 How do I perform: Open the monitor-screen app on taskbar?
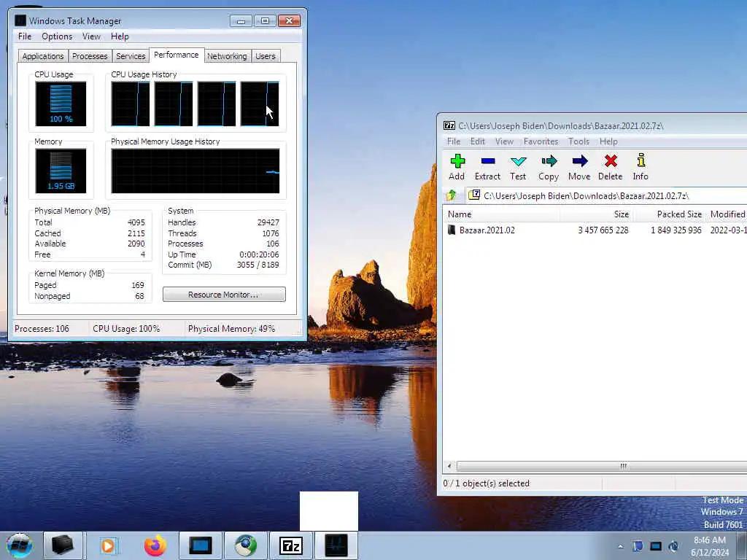pyautogui.click(x=201, y=545)
